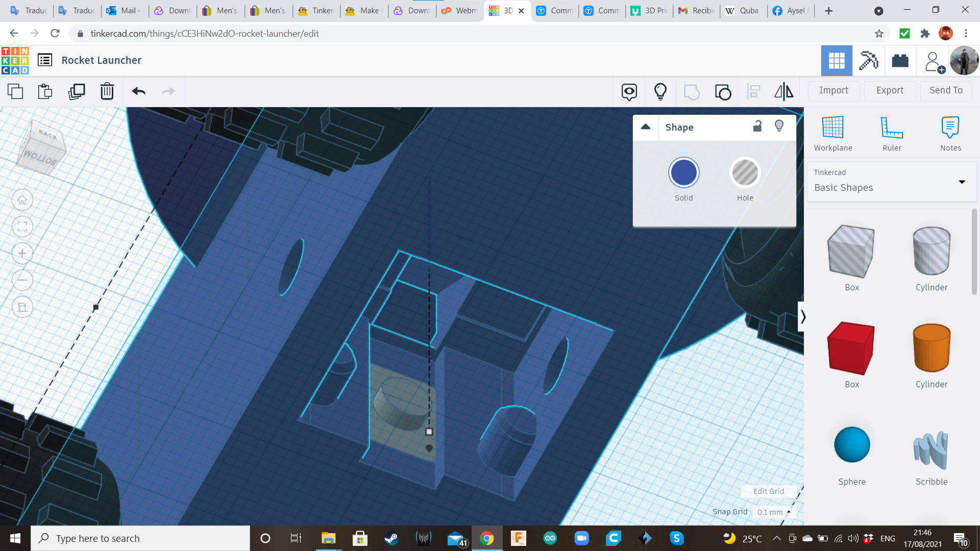Toggle the lock editing icon in Shape panel

click(757, 127)
